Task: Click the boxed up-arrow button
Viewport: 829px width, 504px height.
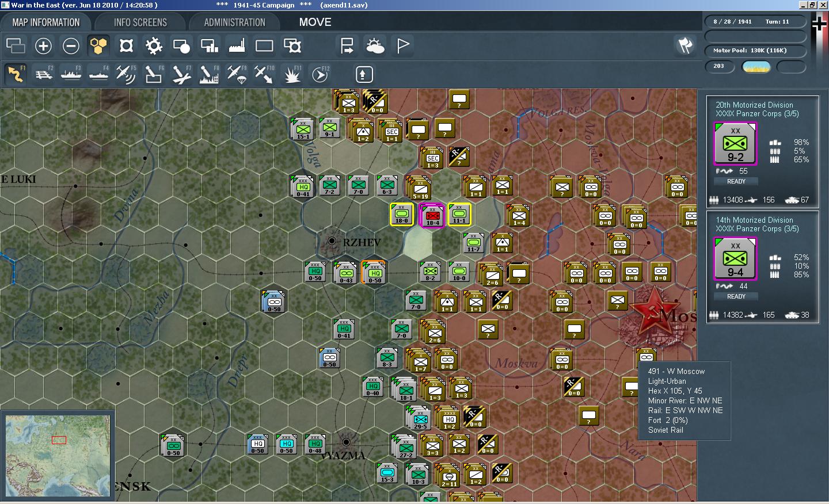Action: [x=364, y=74]
